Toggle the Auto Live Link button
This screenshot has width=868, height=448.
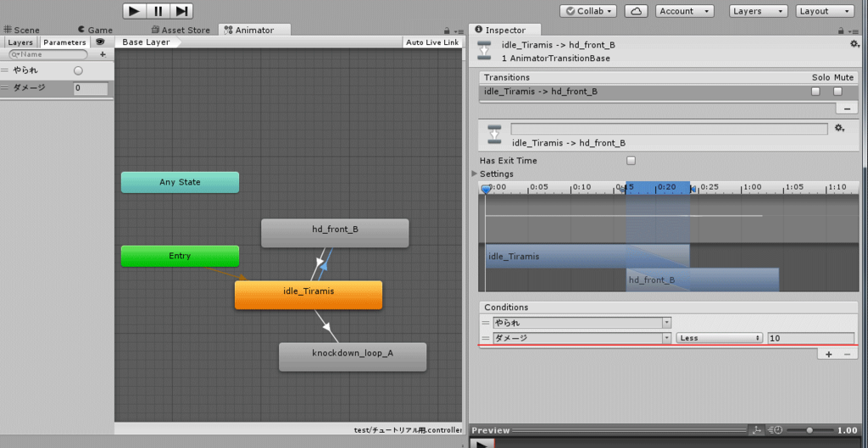pos(431,42)
